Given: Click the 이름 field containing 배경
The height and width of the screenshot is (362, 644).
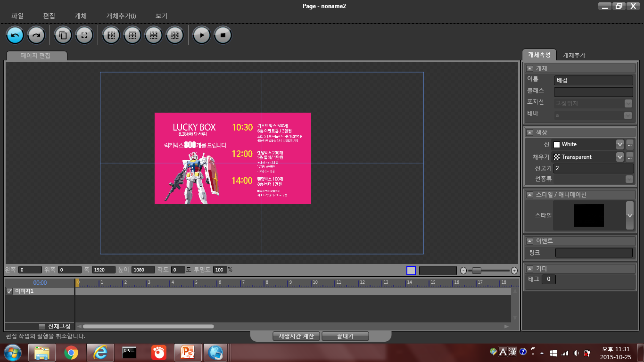Looking at the screenshot, I should (x=593, y=80).
